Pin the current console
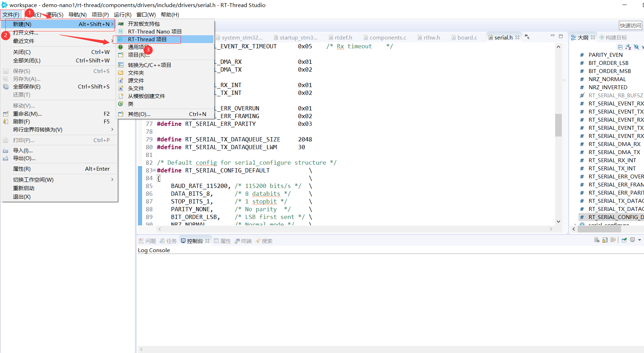The width and height of the screenshot is (644, 353). pos(624,240)
